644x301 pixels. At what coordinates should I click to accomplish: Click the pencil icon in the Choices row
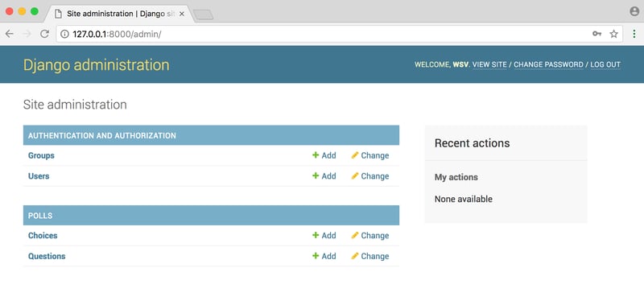click(355, 235)
